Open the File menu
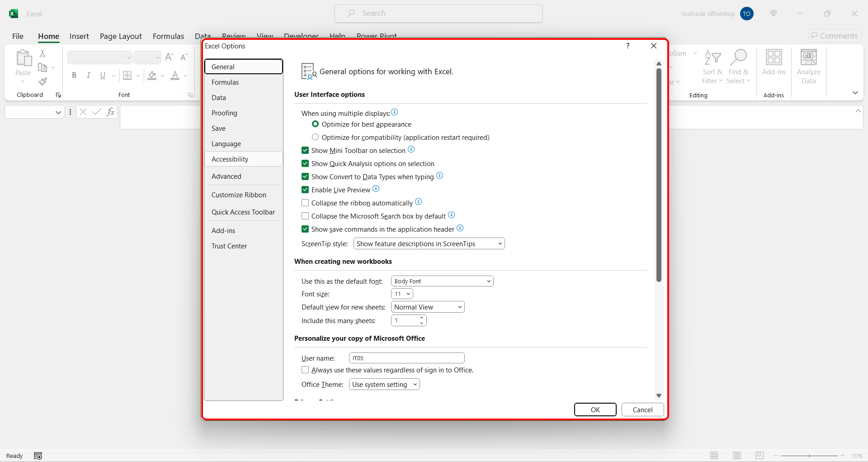 (18, 36)
